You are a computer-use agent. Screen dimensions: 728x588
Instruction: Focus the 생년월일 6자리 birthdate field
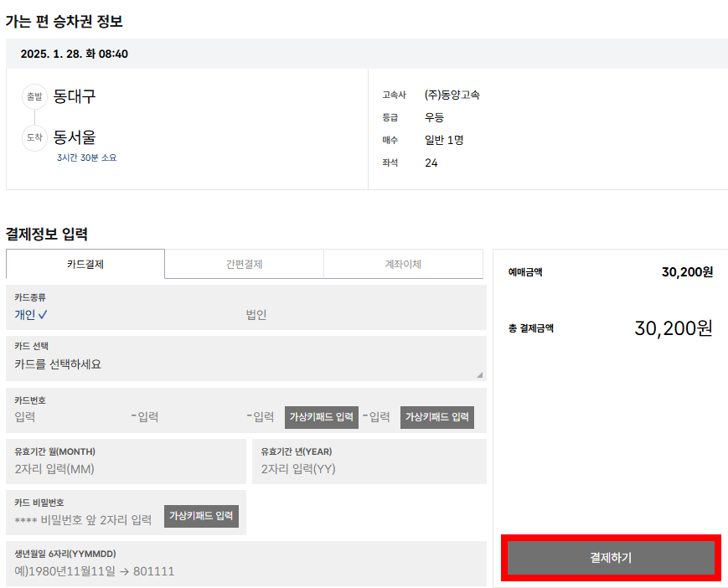tap(246, 564)
